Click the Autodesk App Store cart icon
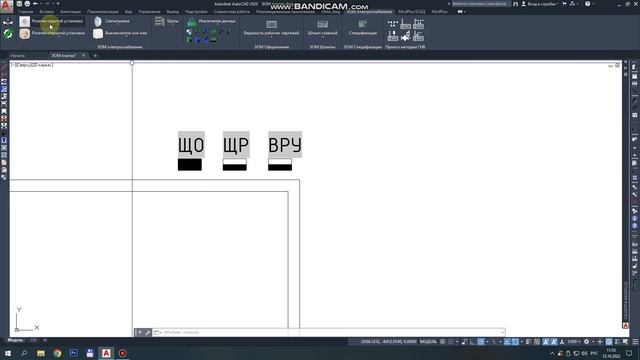This screenshot has height=360, width=640. [x=564, y=4]
